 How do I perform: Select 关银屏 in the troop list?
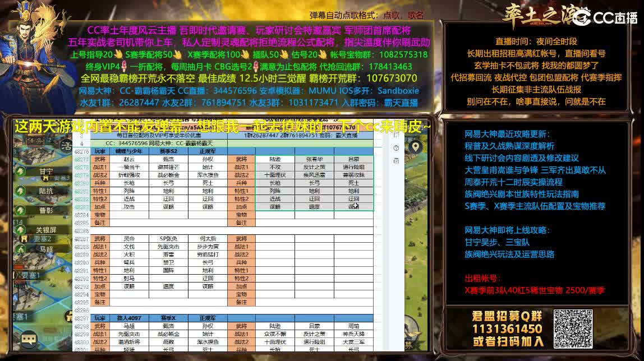tap(46, 230)
